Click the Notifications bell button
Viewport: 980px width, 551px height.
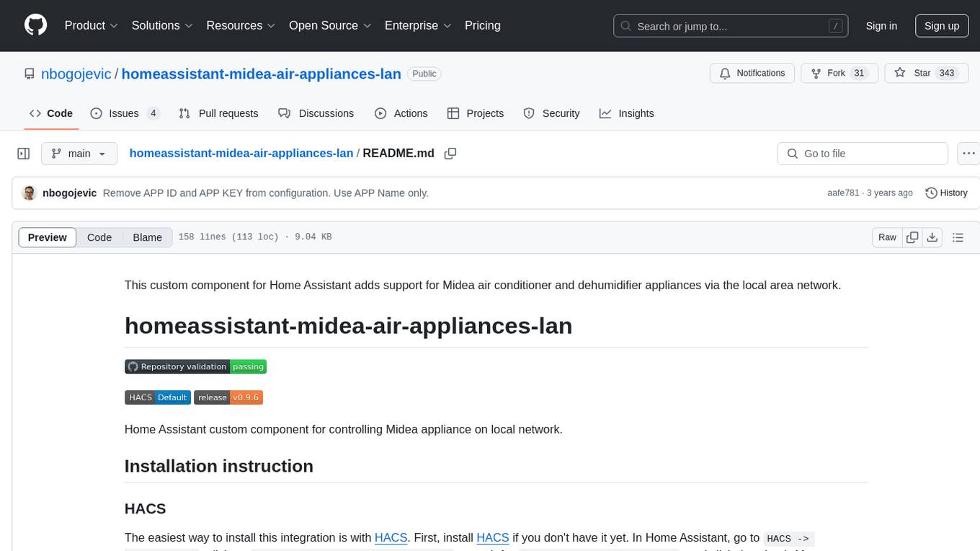pos(752,74)
